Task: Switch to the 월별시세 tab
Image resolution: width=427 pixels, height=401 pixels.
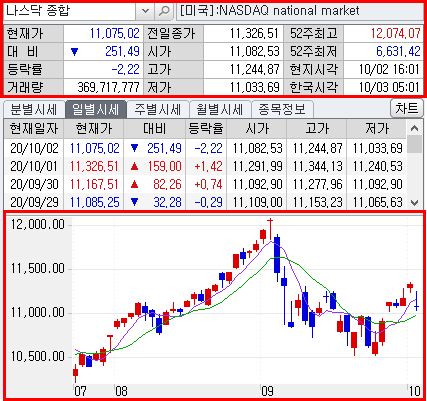Action: tap(220, 109)
